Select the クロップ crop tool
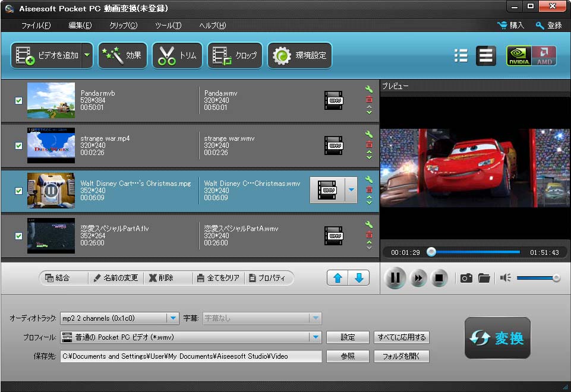The image size is (571, 392). coord(235,56)
